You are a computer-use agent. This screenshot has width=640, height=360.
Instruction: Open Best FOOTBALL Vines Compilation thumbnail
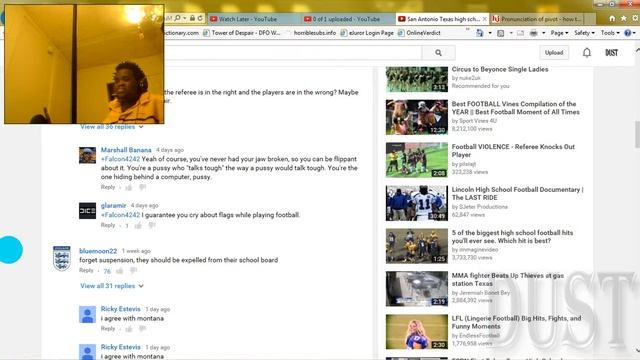(417, 117)
